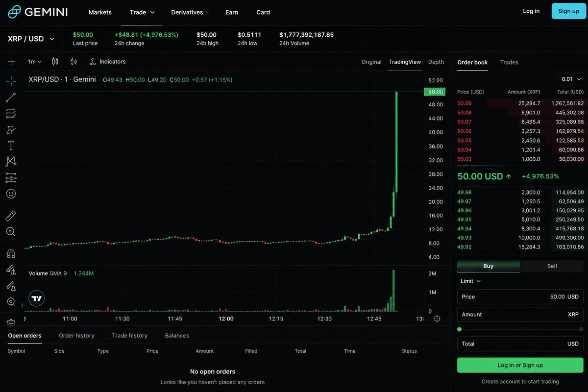Switch to Depth chart view

436,62
